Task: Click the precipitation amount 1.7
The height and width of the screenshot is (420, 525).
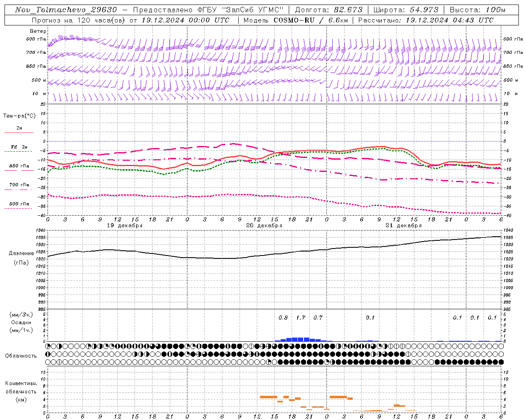Action: click(x=301, y=317)
